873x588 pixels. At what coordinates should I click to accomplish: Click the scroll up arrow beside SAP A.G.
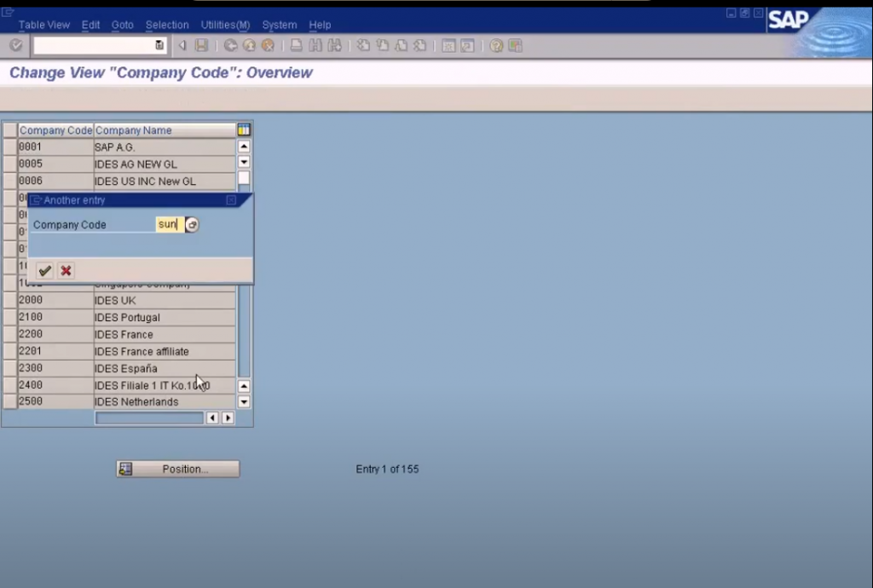pyautogui.click(x=244, y=147)
